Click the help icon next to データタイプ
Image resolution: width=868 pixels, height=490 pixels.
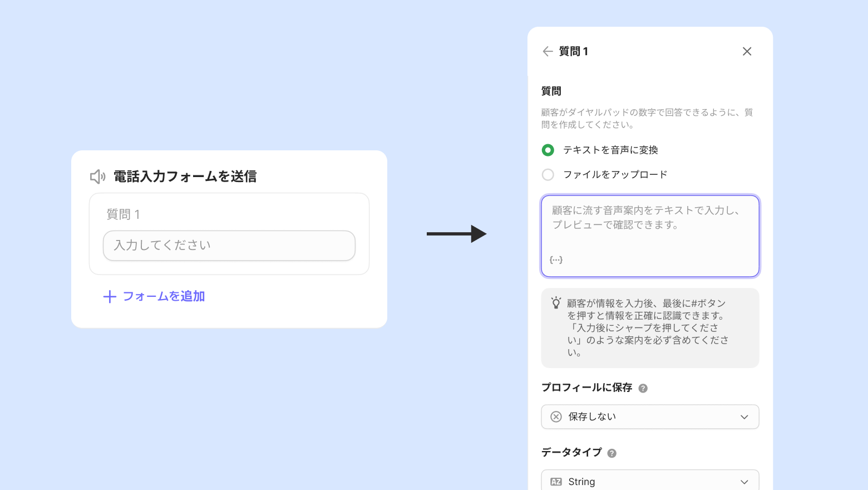611,453
